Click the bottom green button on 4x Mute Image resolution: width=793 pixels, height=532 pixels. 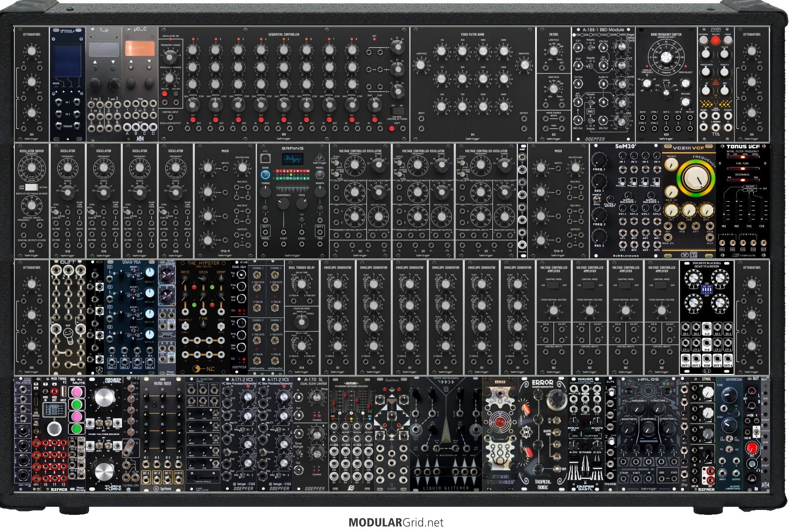click(x=77, y=429)
